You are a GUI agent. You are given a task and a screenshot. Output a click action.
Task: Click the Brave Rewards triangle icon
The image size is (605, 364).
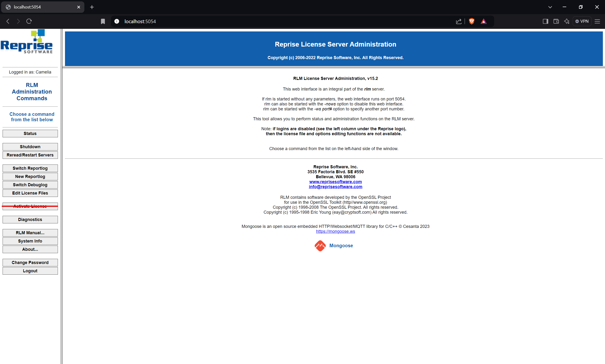[483, 21]
